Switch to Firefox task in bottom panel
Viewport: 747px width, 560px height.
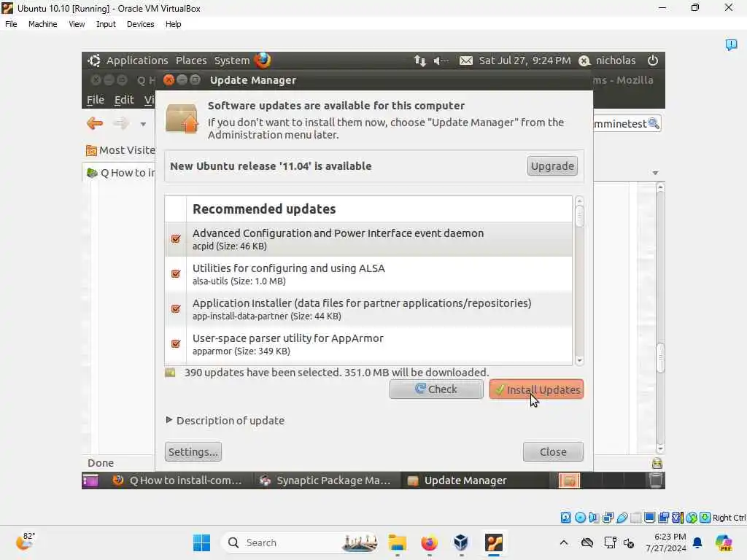tap(178, 481)
